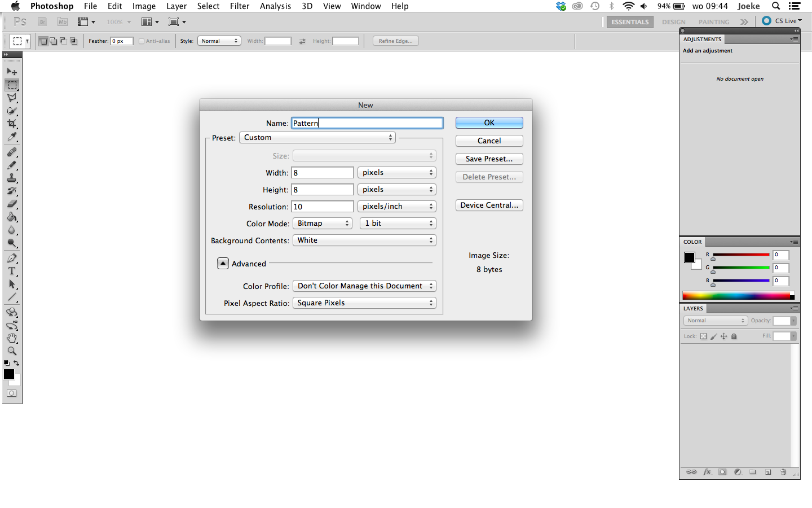Open the Style dropdown in options bar

click(x=219, y=41)
